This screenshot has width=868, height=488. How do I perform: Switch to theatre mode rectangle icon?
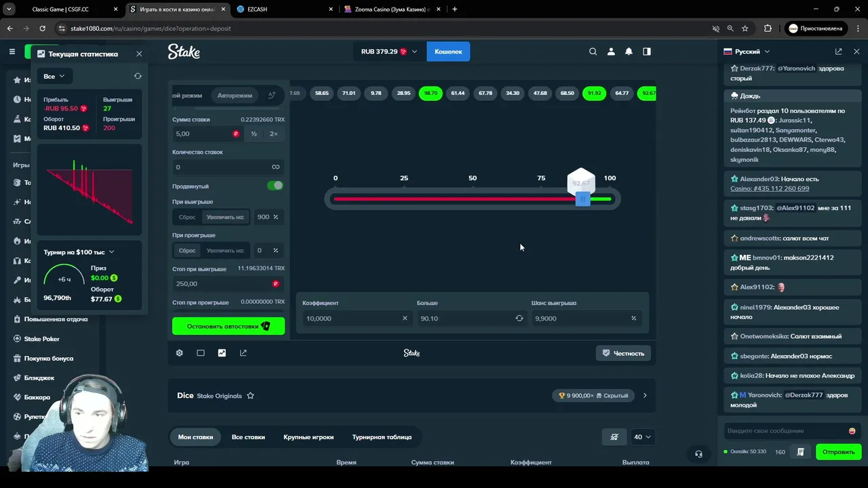tap(201, 353)
